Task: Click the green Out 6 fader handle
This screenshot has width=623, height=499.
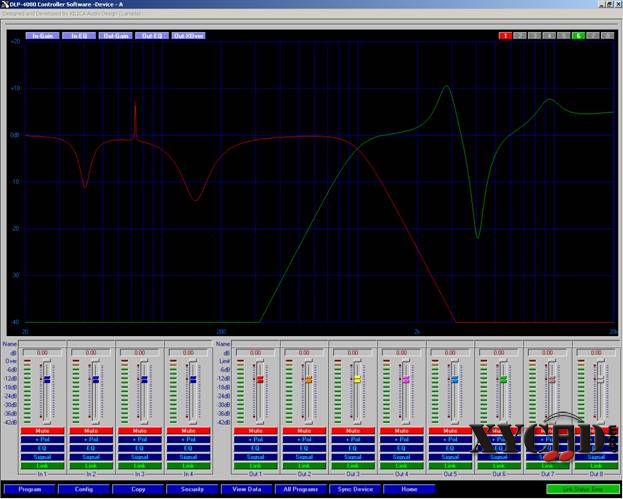Action: [503, 379]
